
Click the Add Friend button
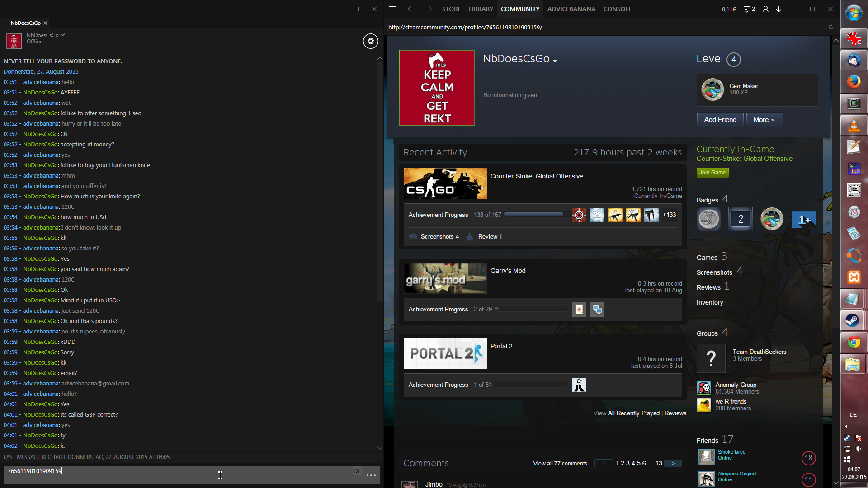pos(720,120)
